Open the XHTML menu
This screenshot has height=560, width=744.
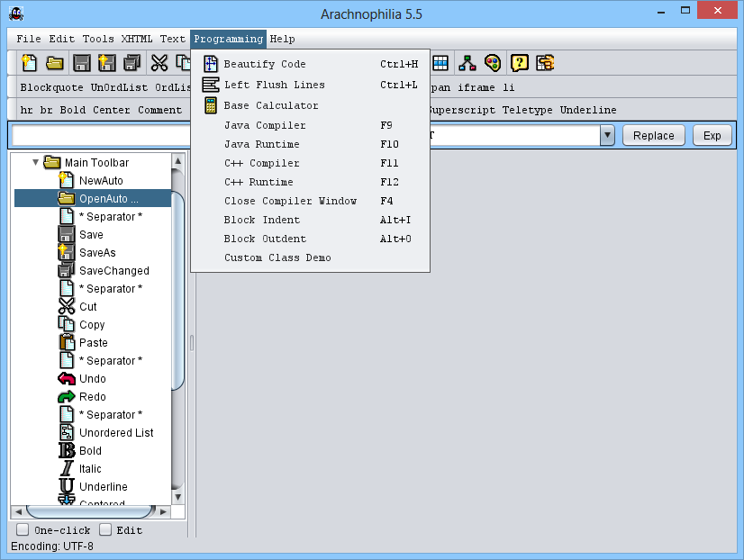tap(137, 39)
